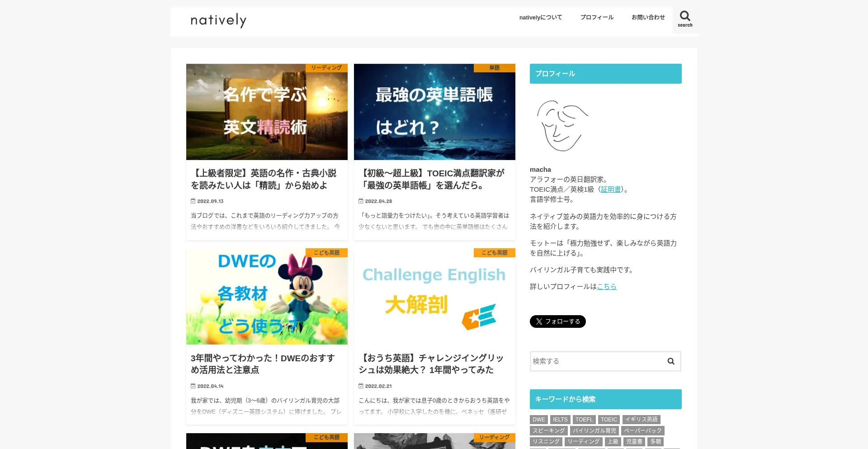Click the calendar icon beside 2022.04.14

pyautogui.click(x=193, y=386)
